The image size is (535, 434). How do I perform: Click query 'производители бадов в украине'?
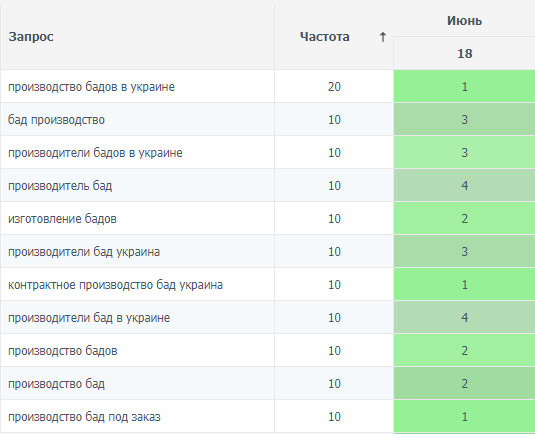click(95, 153)
